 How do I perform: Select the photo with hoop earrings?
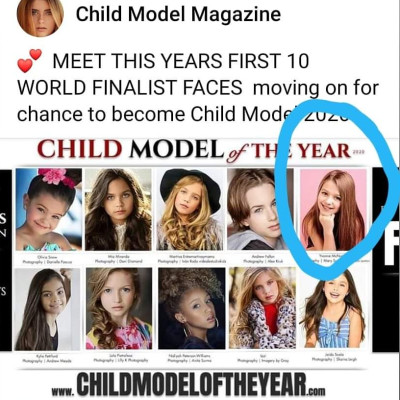pyautogui.click(x=192, y=309)
